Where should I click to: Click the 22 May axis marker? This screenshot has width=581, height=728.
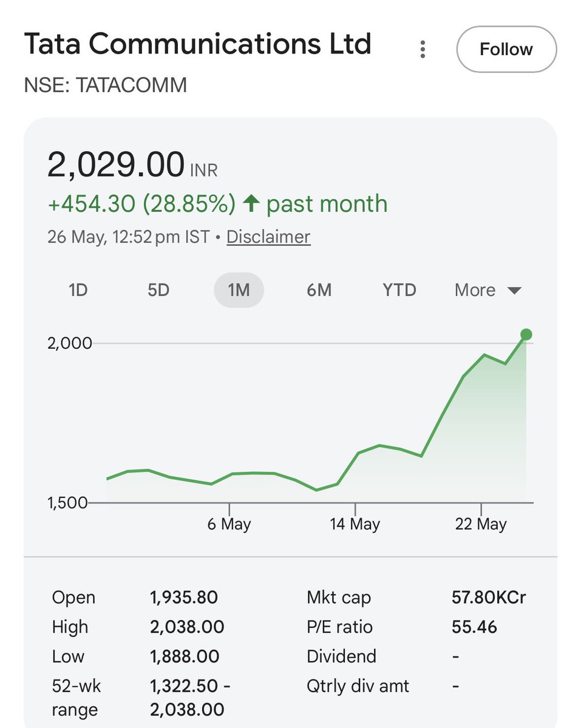pyautogui.click(x=481, y=524)
